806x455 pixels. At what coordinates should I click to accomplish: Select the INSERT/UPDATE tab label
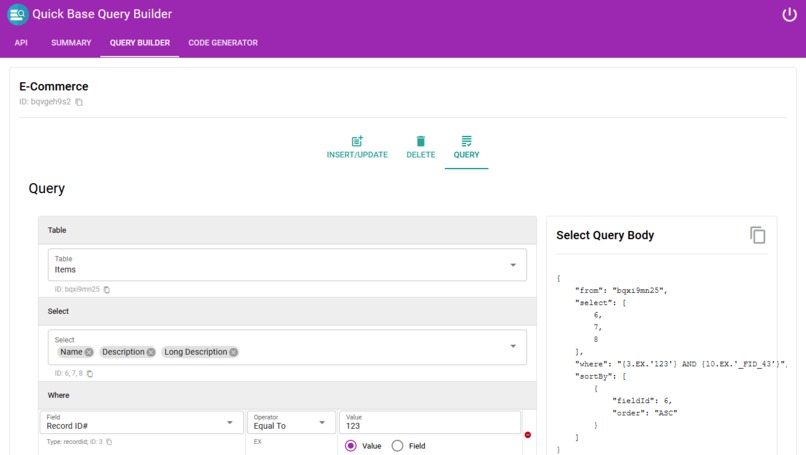pos(357,155)
